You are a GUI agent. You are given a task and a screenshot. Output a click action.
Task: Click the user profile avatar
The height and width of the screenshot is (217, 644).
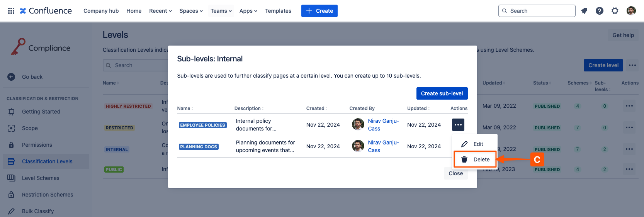click(631, 11)
